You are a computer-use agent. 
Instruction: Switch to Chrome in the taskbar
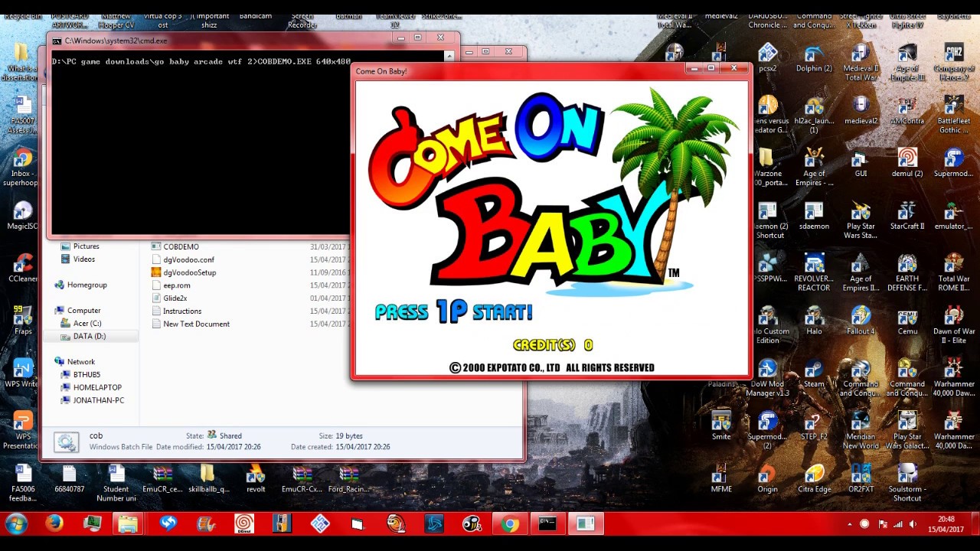510,524
